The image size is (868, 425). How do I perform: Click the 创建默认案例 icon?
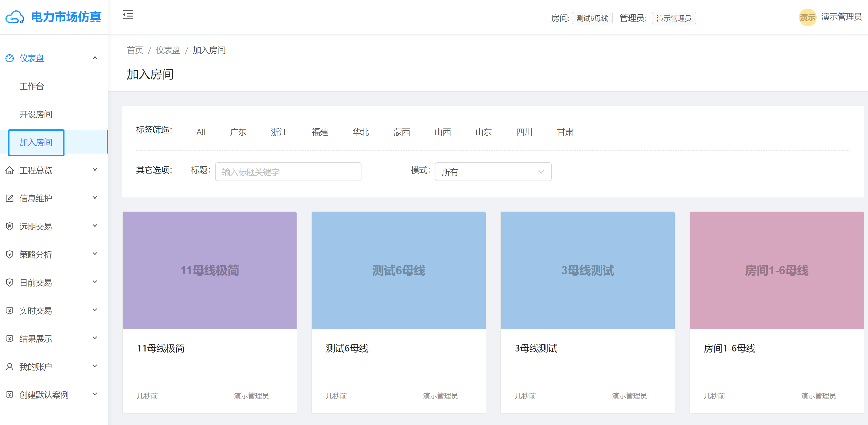pos(10,395)
